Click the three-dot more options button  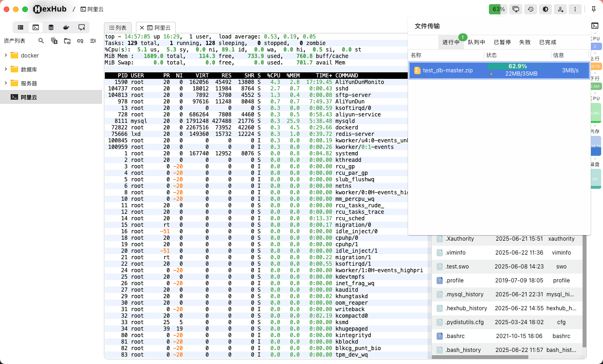575,9
